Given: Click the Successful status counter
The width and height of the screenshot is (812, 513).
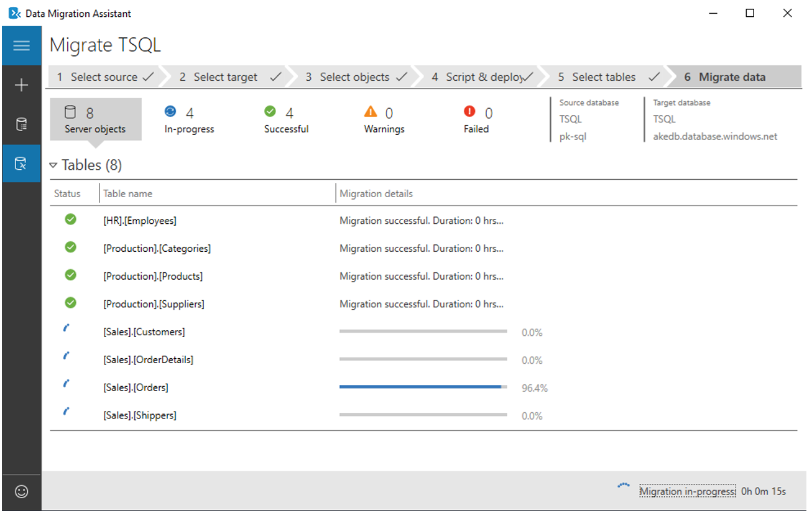Looking at the screenshot, I should 285,120.
